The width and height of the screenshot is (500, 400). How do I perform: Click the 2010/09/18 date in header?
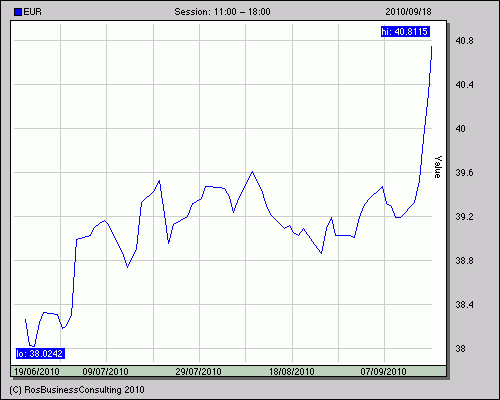point(408,12)
